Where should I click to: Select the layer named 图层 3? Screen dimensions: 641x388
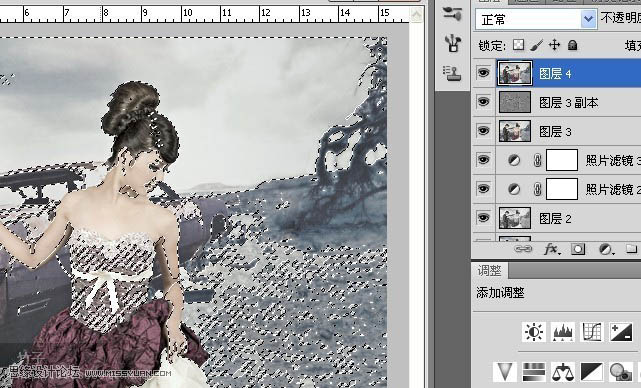point(555,132)
